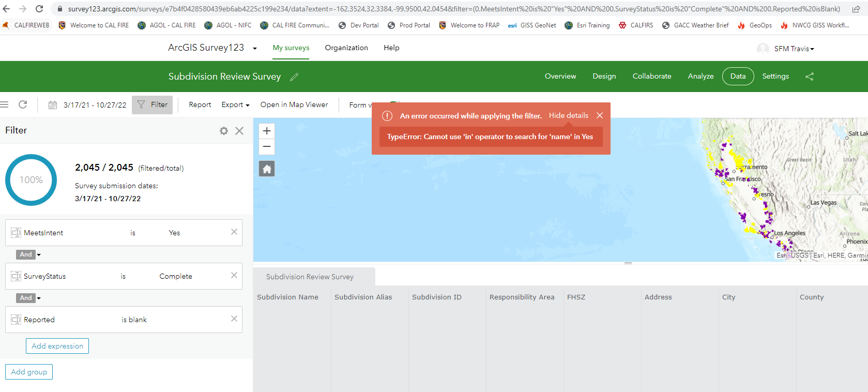Reload the browser page
Viewport: 868px width, 392px height.
click(x=39, y=9)
